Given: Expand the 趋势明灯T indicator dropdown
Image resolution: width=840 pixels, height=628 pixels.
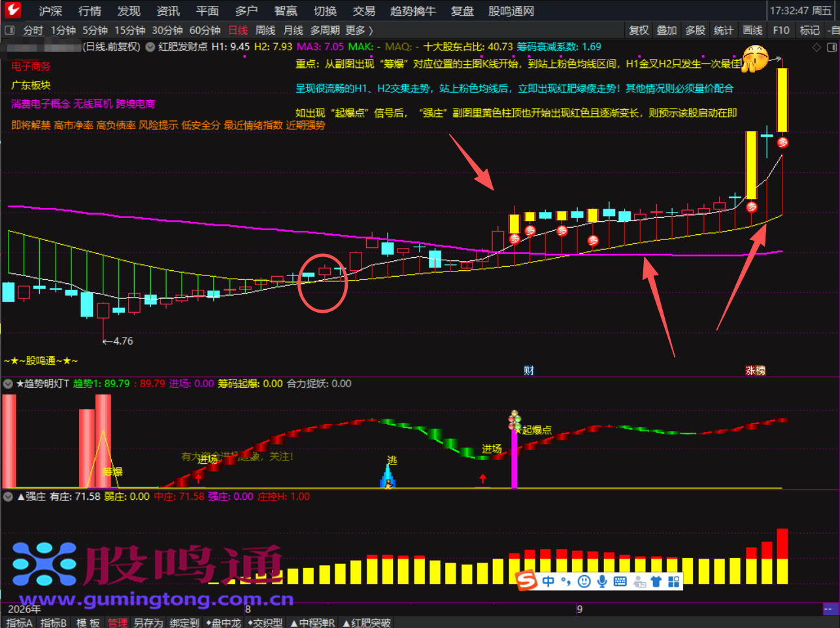Looking at the screenshot, I should (x=8, y=384).
